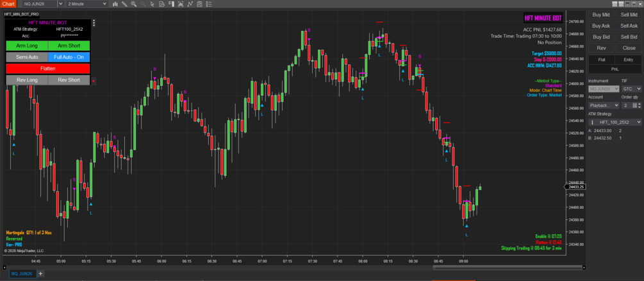Click the Sell Bid button
Screen dimensions: 644x281
coord(629,37)
